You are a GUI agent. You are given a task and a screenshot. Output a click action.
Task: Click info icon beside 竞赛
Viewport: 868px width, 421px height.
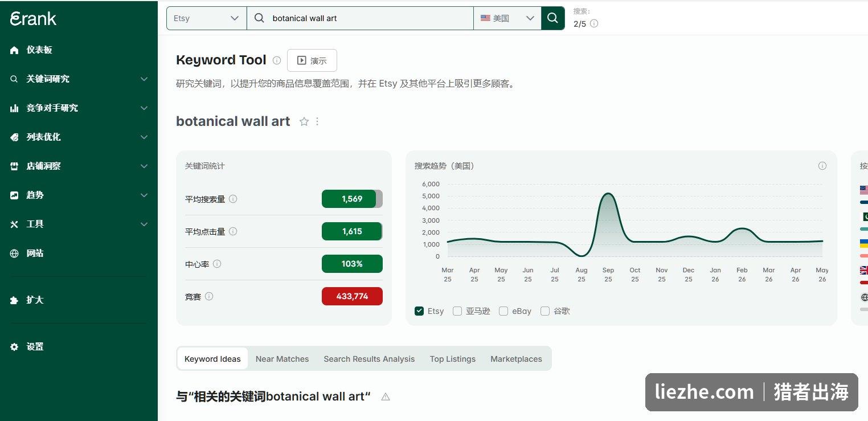[209, 296]
